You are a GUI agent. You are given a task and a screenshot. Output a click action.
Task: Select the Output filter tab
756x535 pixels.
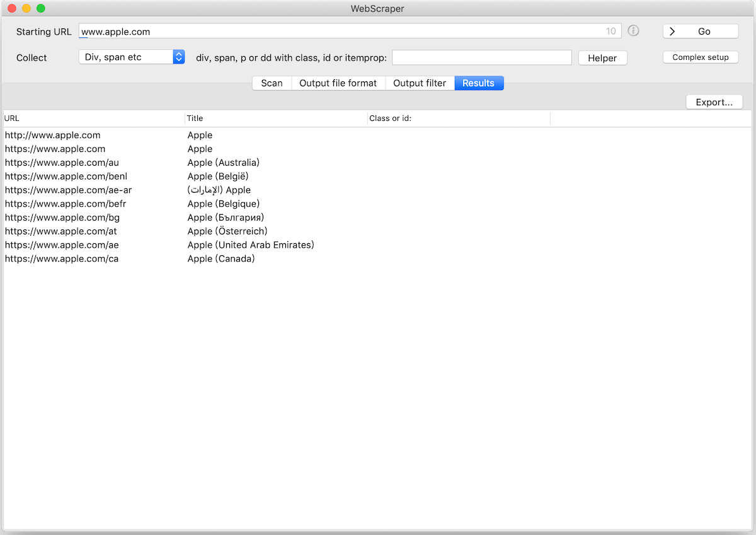pos(420,83)
